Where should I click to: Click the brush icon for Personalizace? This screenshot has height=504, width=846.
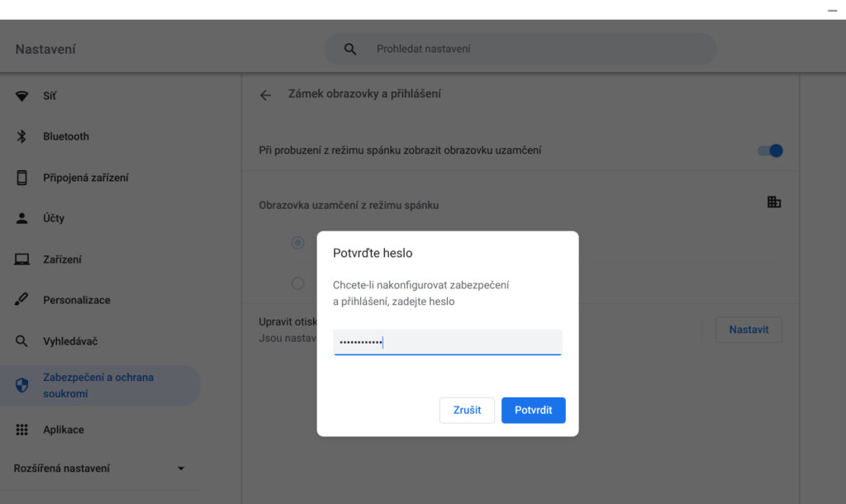pos(22,300)
